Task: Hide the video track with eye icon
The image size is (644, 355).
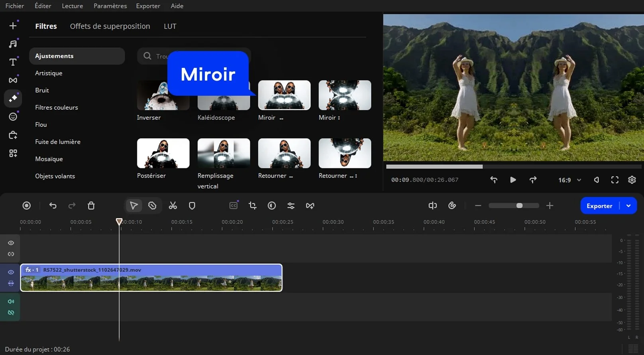Action: 11,272
